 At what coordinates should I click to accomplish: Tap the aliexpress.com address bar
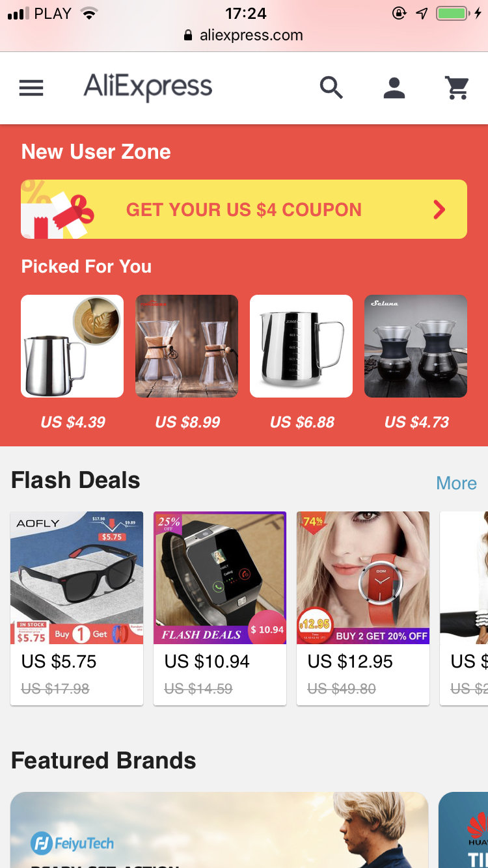coord(244,35)
